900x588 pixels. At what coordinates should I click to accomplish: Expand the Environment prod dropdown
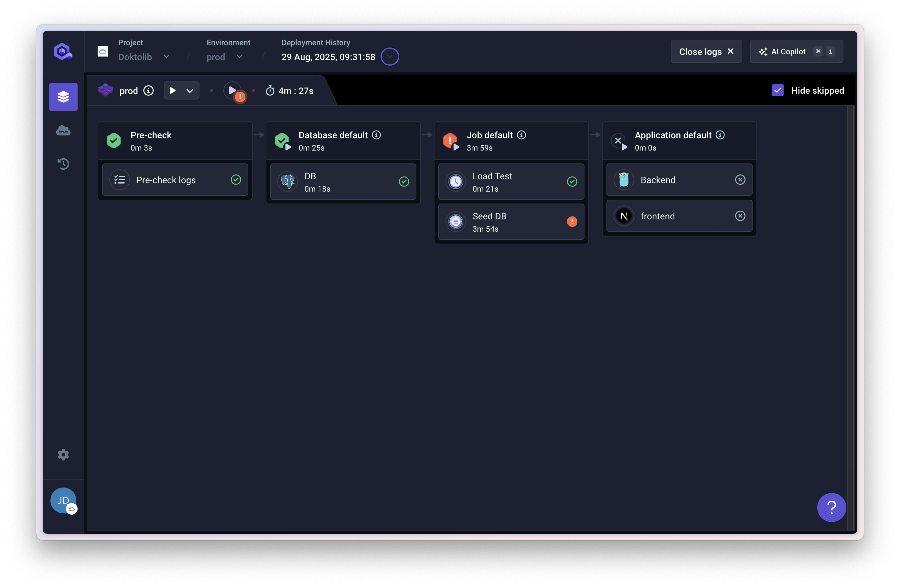pos(239,57)
